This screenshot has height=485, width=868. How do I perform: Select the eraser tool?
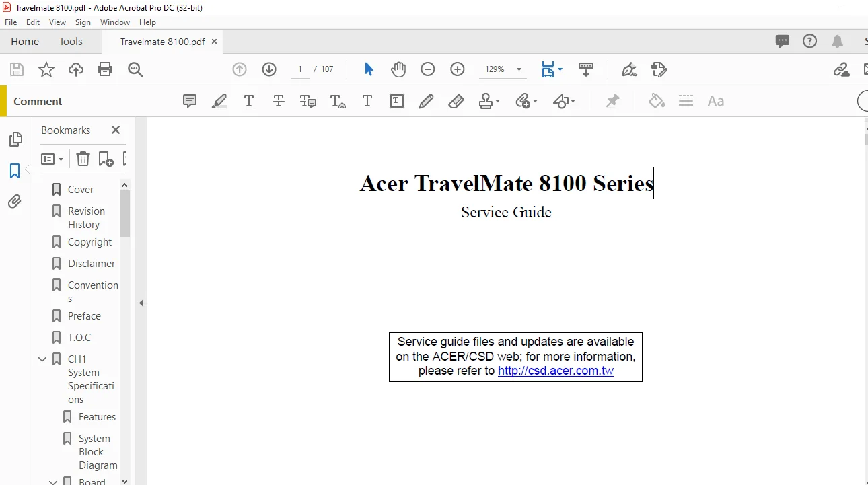pyautogui.click(x=456, y=101)
